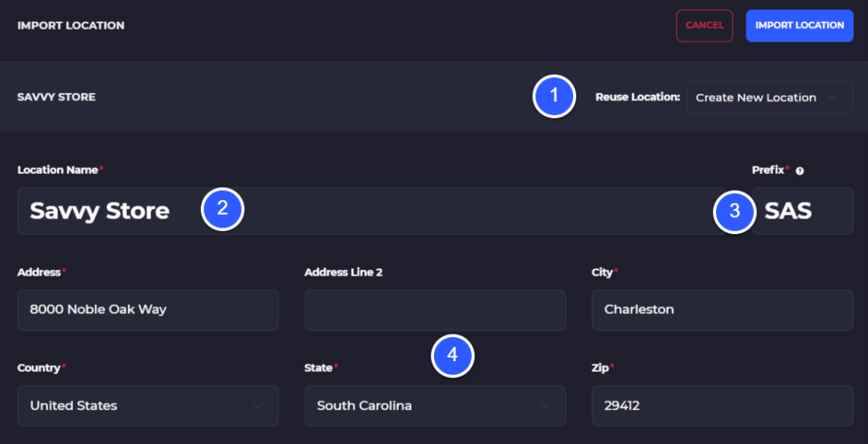Click the Address field with 8000 Noble Oak Way
Screen dimensions: 868x444
coord(148,310)
